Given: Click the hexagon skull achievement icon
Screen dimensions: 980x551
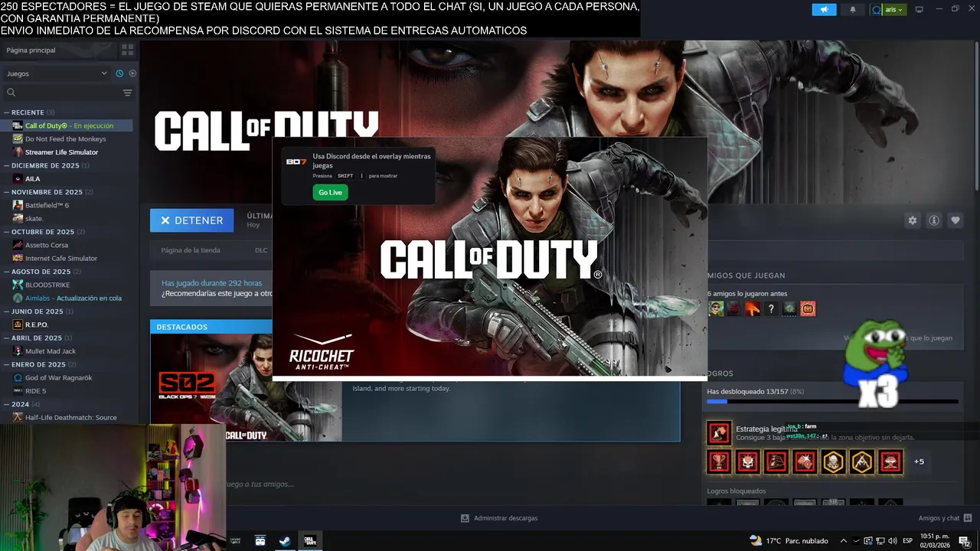Looking at the screenshot, I should point(833,461).
